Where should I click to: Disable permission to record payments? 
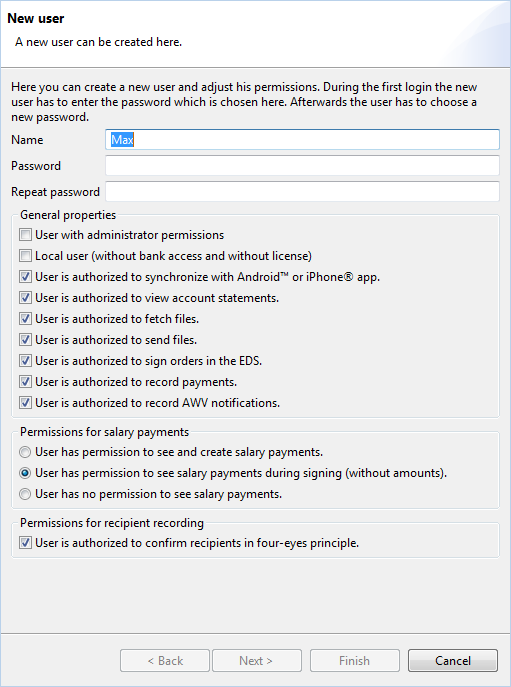(x=25, y=382)
